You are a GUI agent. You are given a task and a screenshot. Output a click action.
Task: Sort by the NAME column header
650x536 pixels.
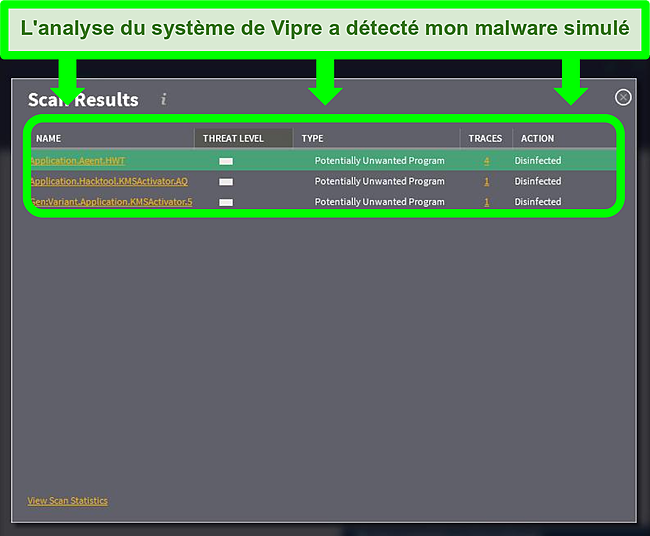49,138
